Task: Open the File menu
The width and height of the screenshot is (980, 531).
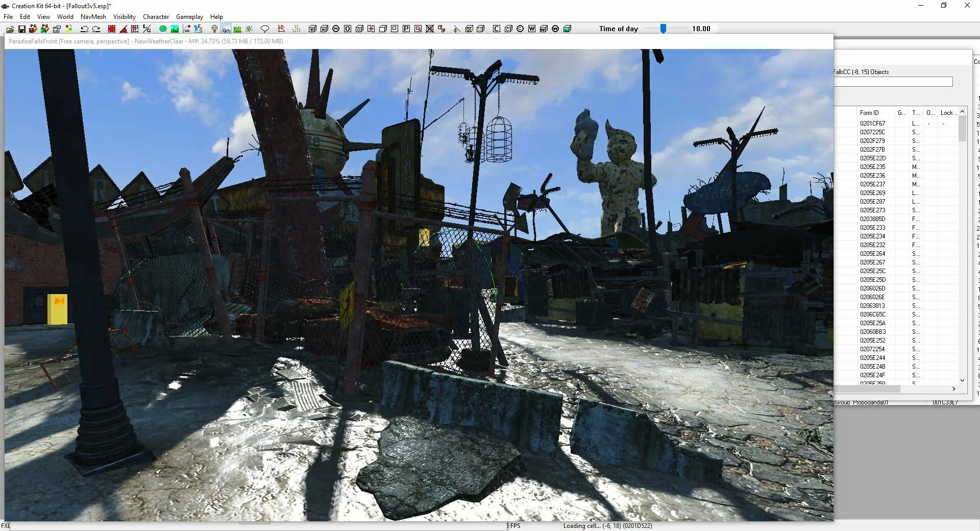Action: click(x=8, y=17)
